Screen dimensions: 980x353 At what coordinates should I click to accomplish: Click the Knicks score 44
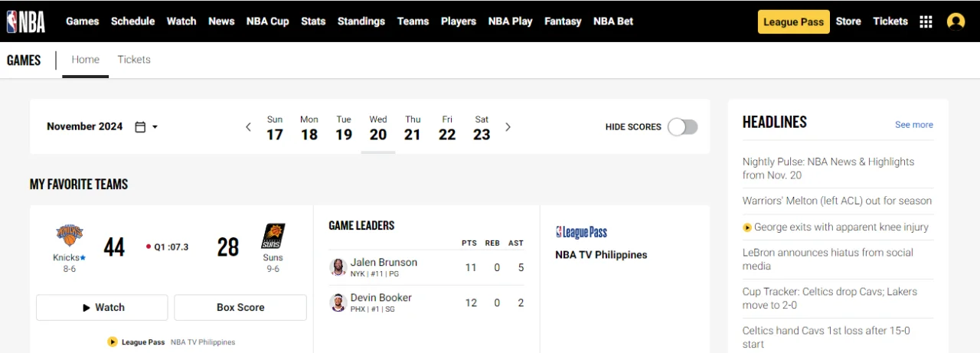pos(114,247)
